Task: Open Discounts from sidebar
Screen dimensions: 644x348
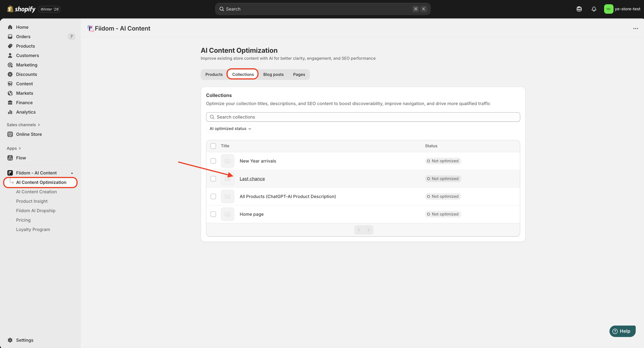Action: click(26, 74)
